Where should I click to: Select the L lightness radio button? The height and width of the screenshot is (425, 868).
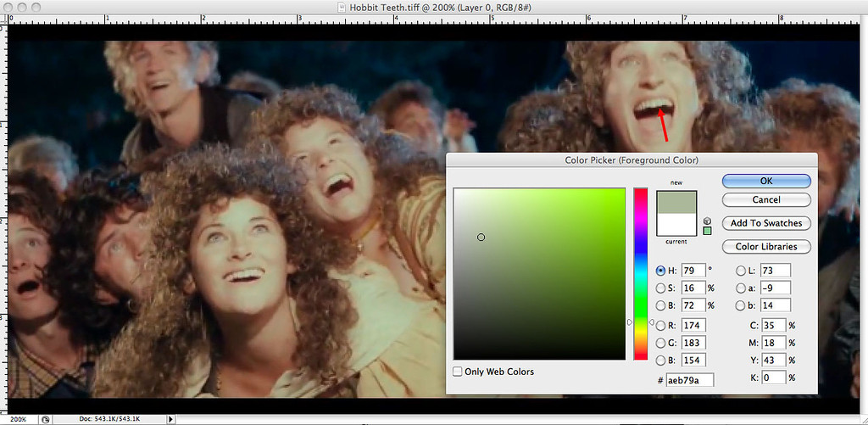pyautogui.click(x=741, y=271)
